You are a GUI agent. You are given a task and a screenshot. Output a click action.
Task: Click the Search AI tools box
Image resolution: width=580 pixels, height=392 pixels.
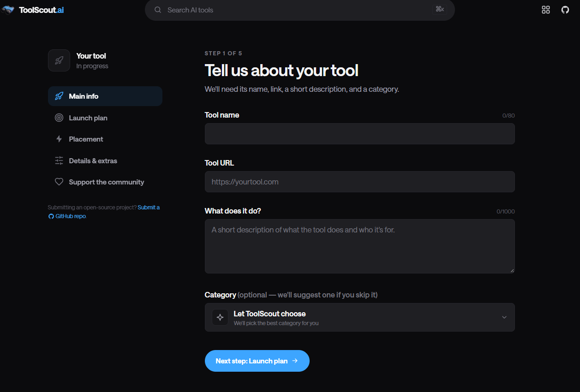click(x=300, y=10)
